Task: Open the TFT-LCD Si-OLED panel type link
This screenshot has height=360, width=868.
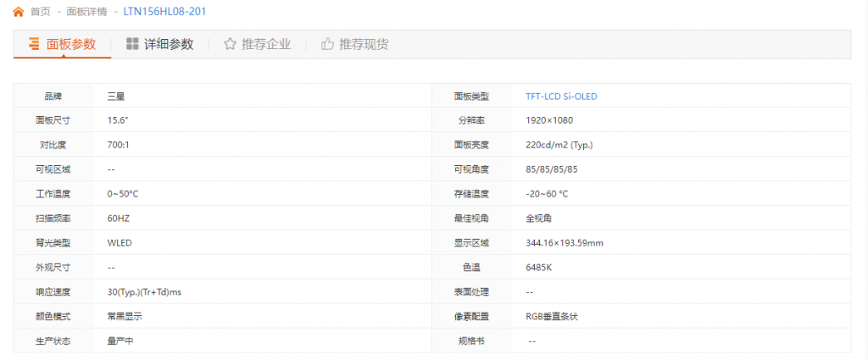Action: tap(561, 97)
